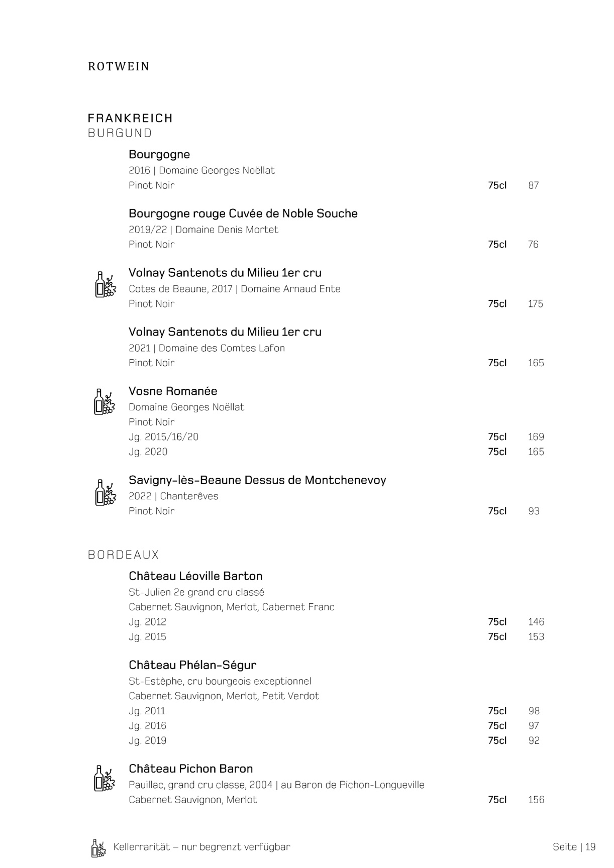
Task: Click the 'Seite | 19' page number
Action: 574,847
